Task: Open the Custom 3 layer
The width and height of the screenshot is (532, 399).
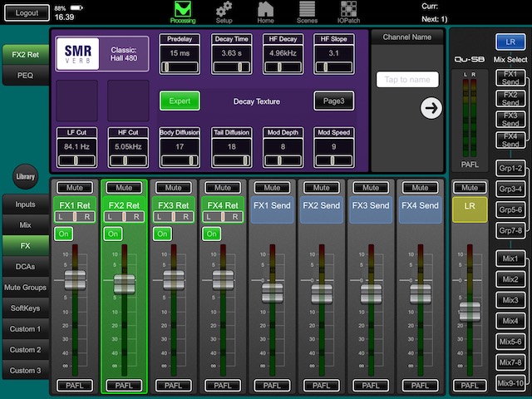Action: (26, 371)
